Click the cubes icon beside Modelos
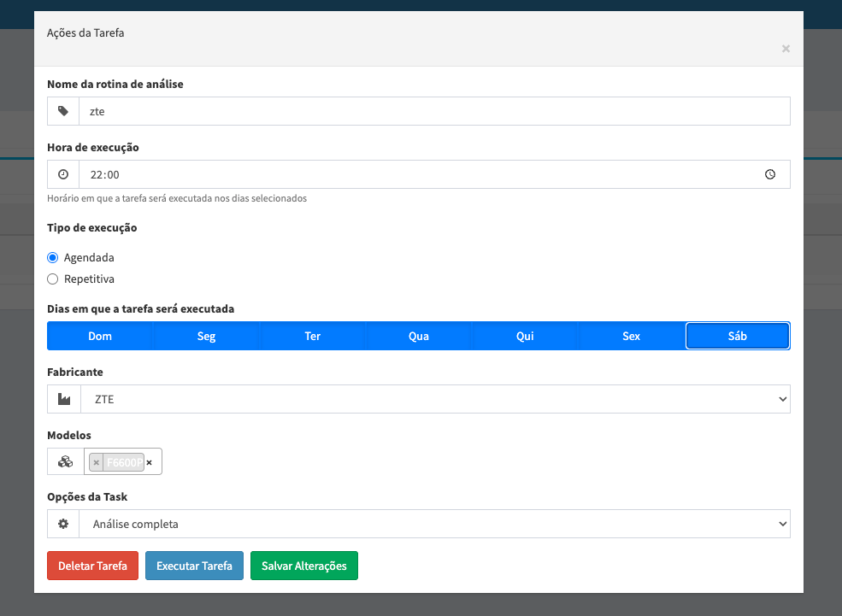Image resolution: width=842 pixels, height=616 pixels. tap(65, 461)
